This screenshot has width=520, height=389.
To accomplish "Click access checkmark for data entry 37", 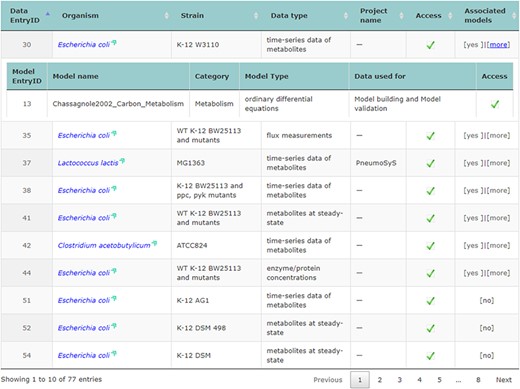I will [431, 163].
